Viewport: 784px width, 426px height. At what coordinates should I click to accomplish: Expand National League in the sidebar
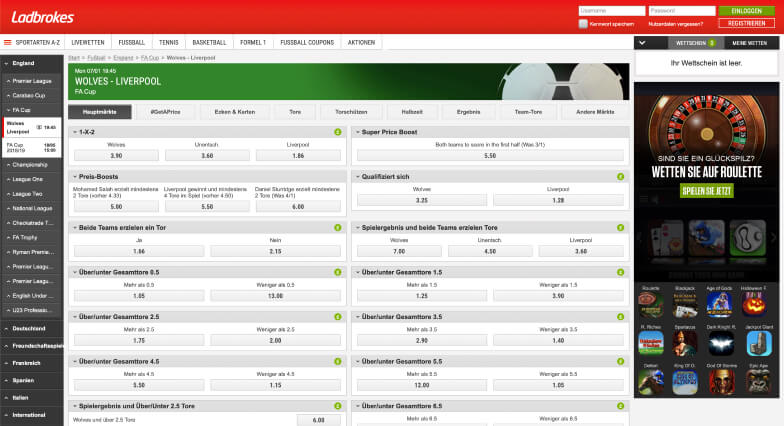coord(32,208)
